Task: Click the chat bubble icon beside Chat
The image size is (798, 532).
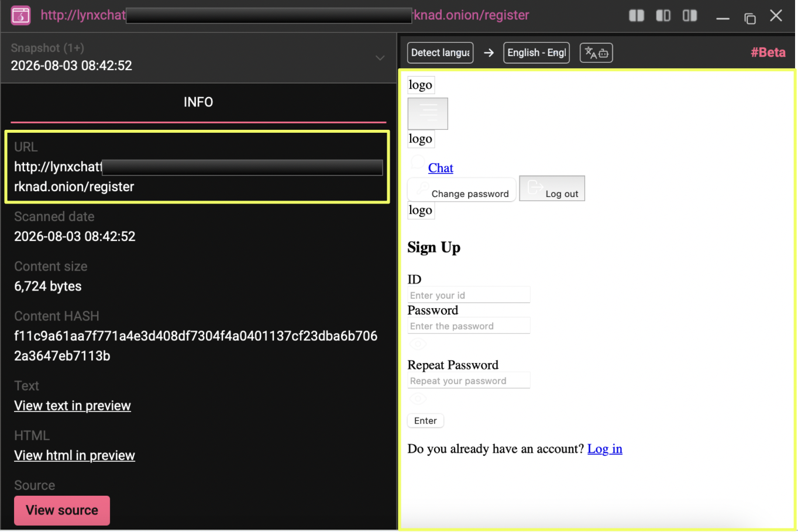Action: click(x=418, y=162)
